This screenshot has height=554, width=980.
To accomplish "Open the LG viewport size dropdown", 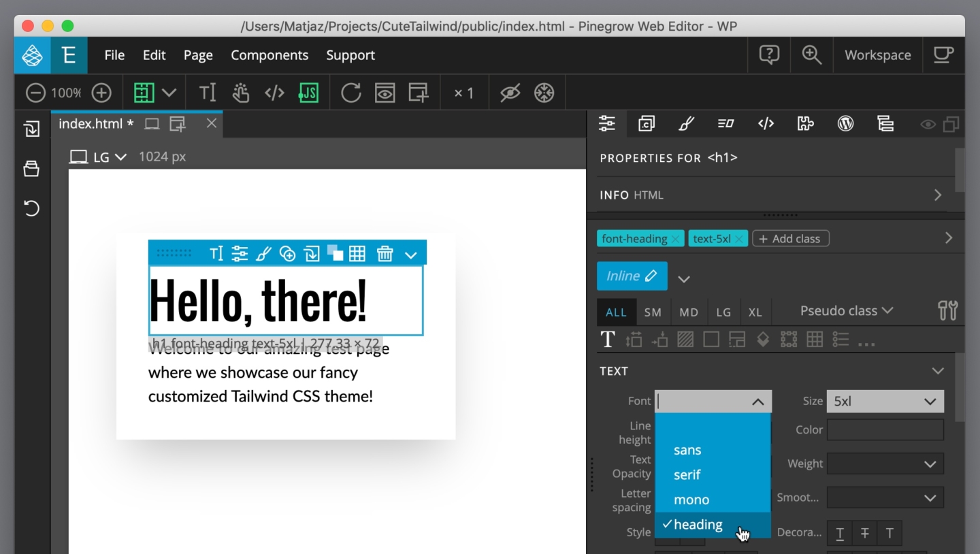I will [x=99, y=157].
